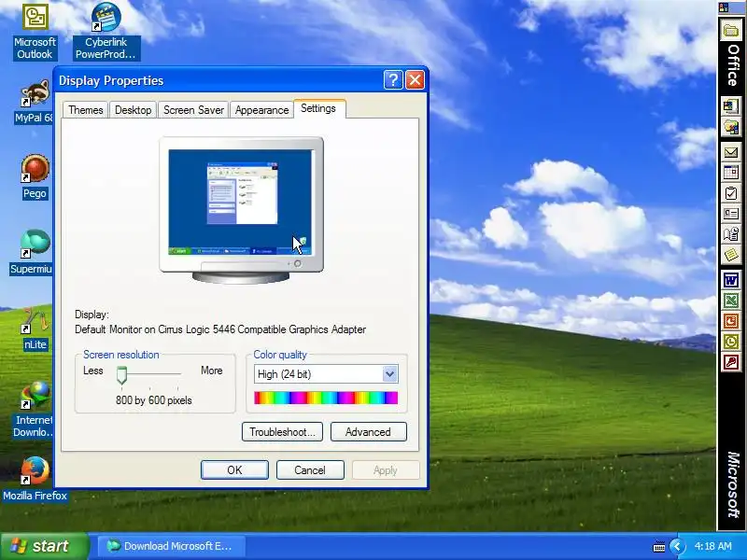This screenshot has height=560, width=747.
Task: Open the Office shortcut bar control menu icon
Action: 724,7
